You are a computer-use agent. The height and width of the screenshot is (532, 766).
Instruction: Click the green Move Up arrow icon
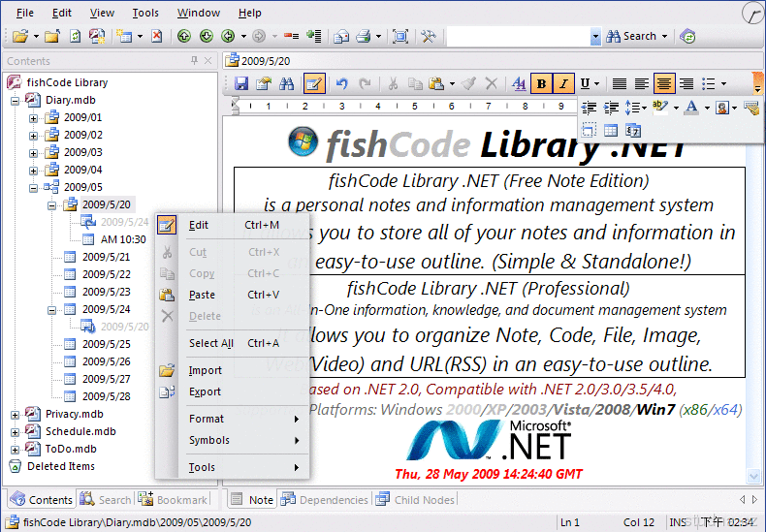184,37
